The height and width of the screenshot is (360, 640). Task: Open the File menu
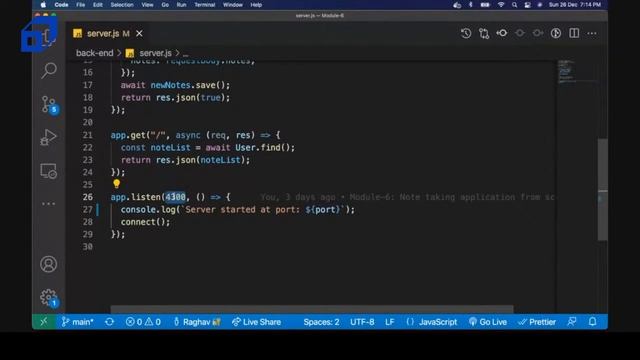tap(80, 5)
